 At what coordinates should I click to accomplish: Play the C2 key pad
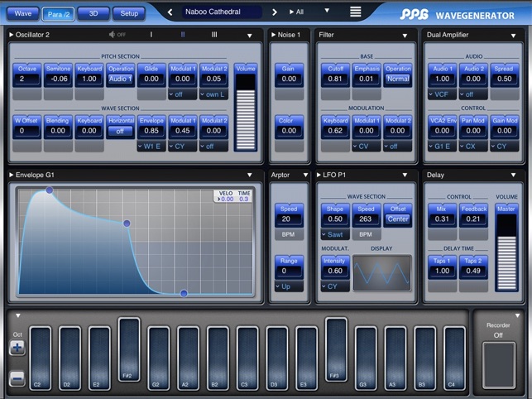click(x=41, y=358)
